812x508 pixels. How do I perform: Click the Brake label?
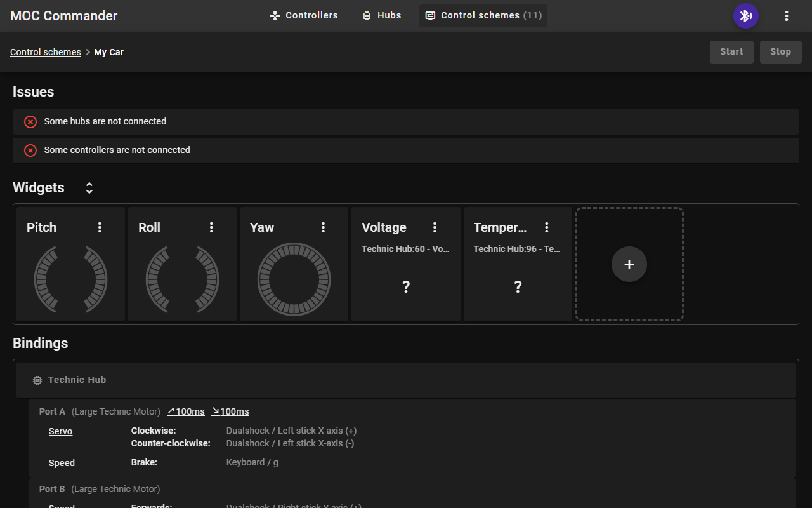tap(144, 462)
